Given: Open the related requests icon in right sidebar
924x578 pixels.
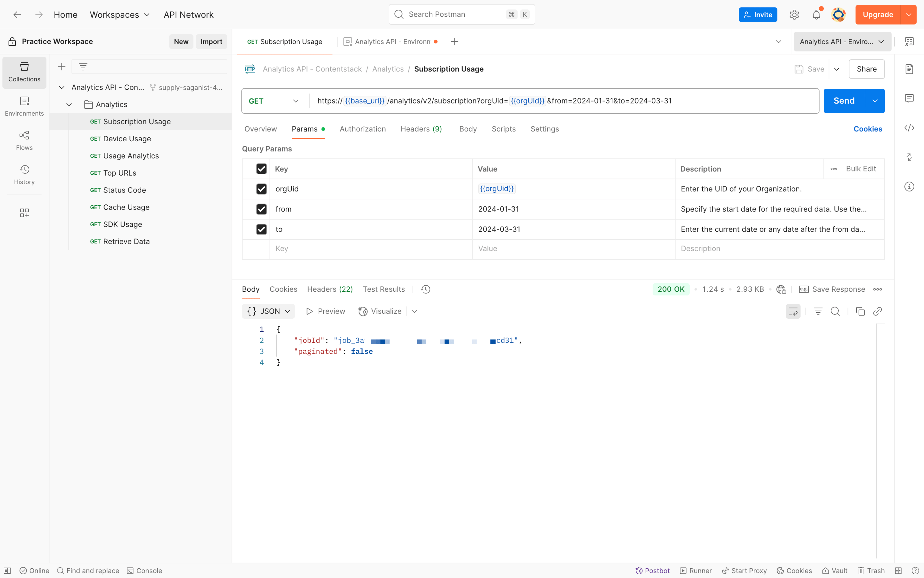Looking at the screenshot, I should pyautogui.click(x=909, y=157).
